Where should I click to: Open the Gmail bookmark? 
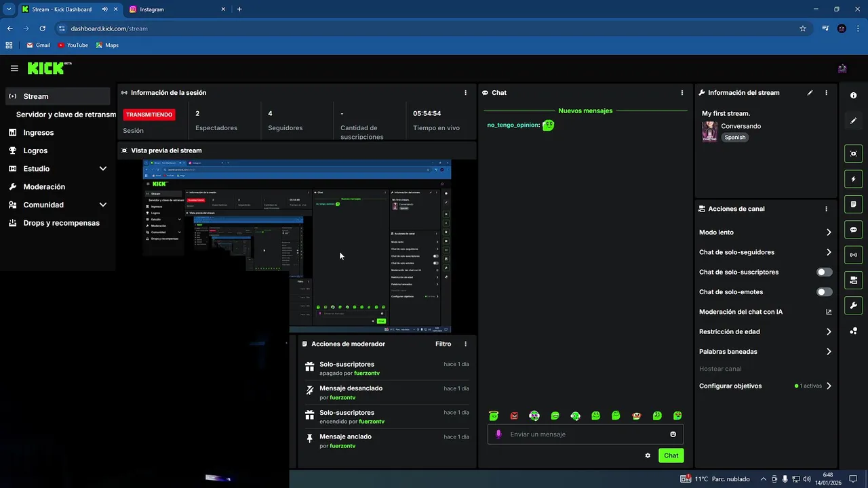coord(38,45)
